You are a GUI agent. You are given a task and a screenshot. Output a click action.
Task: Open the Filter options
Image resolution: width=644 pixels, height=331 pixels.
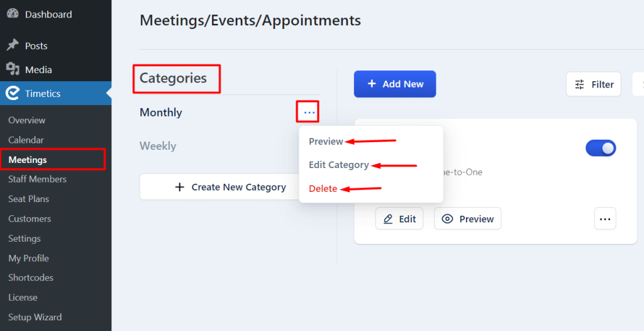(594, 84)
